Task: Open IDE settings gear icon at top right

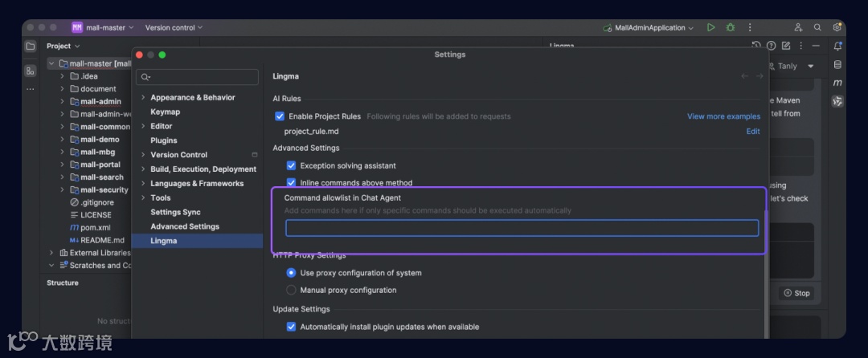Action: point(837,27)
